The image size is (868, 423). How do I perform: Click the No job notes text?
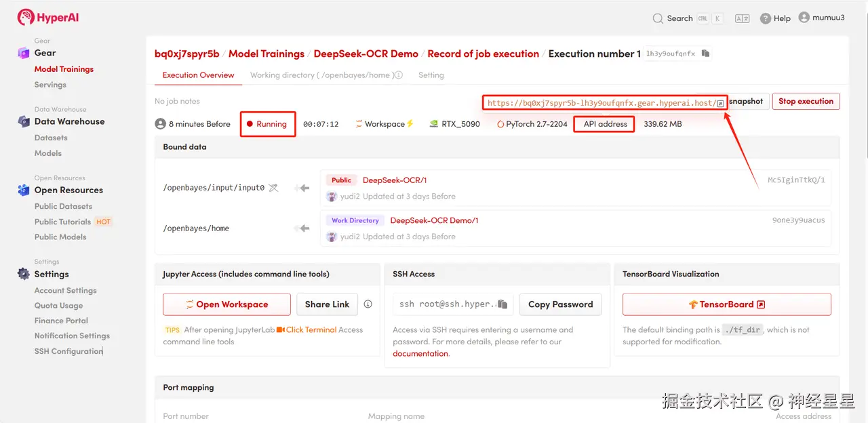177,101
